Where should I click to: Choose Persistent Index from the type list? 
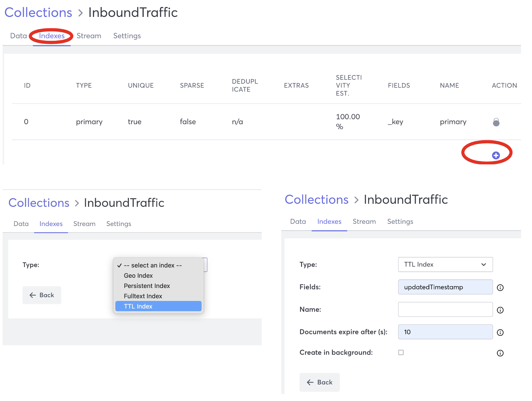tap(158, 286)
